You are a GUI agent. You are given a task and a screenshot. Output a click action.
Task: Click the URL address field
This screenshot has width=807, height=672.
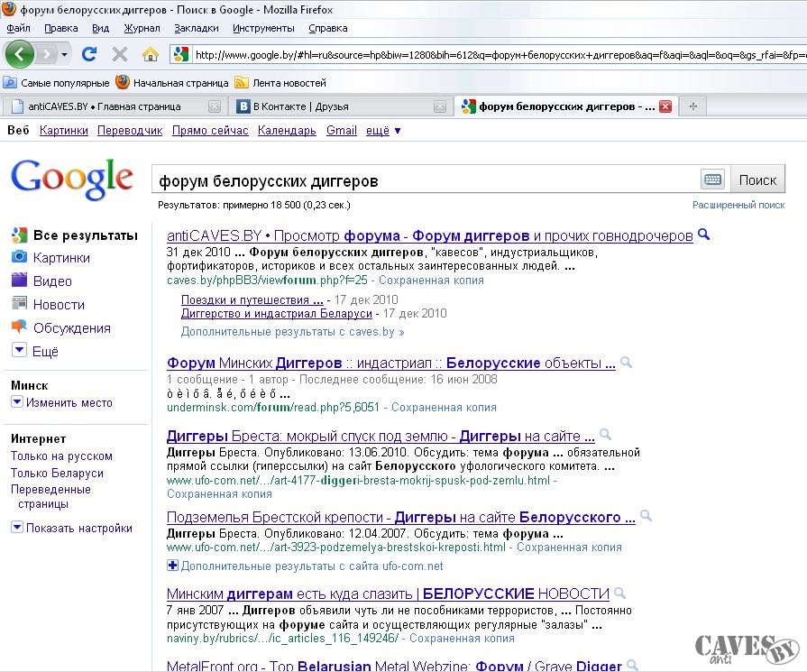(500, 55)
